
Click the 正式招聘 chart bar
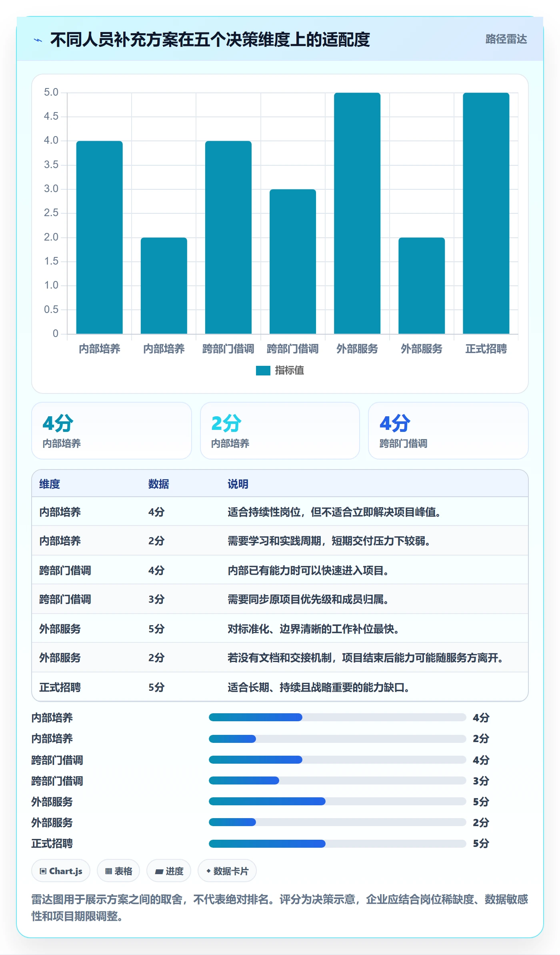click(486, 213)
